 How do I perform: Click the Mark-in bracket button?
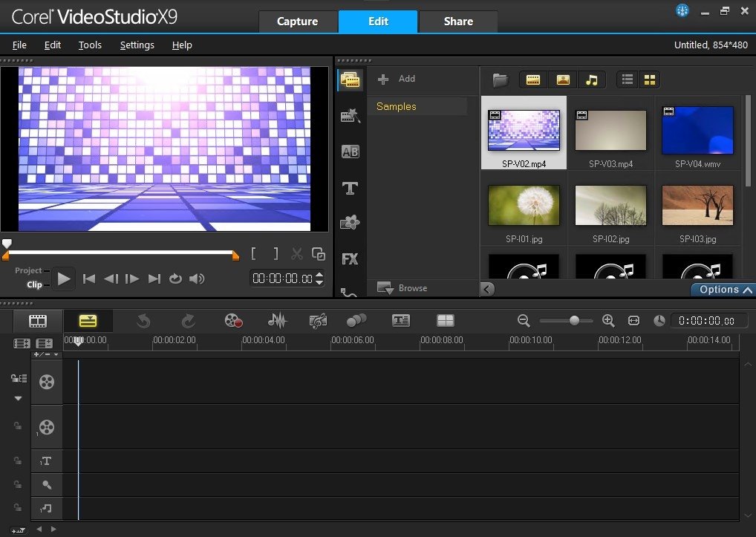253,253
